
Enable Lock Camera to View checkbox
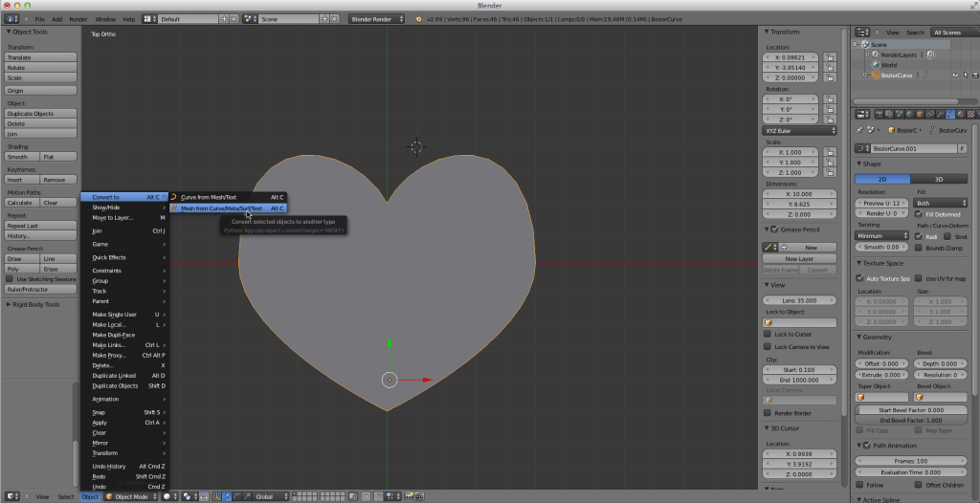[x=768, y=347]
